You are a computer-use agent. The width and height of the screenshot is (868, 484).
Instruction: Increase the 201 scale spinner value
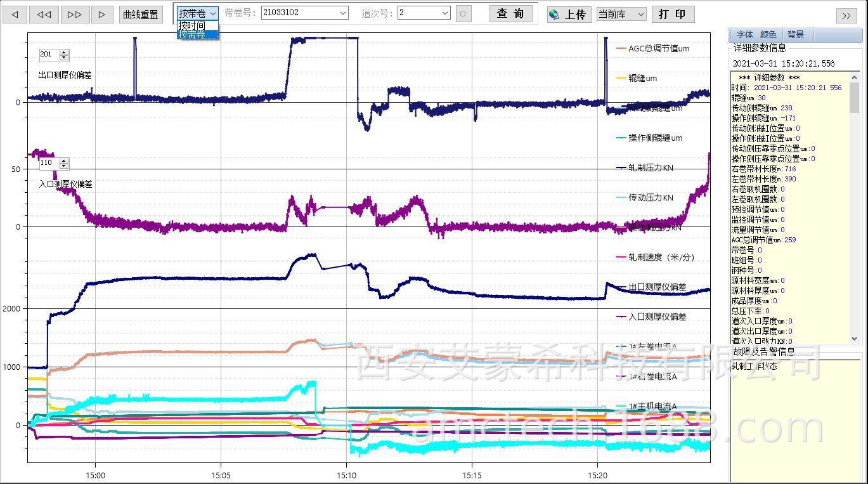64,52
